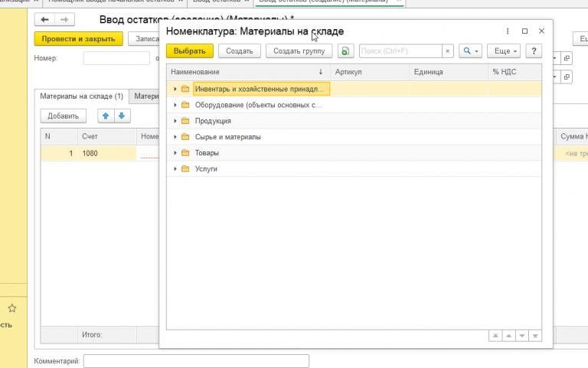Select the Продукция row

[x=354, y=121]
